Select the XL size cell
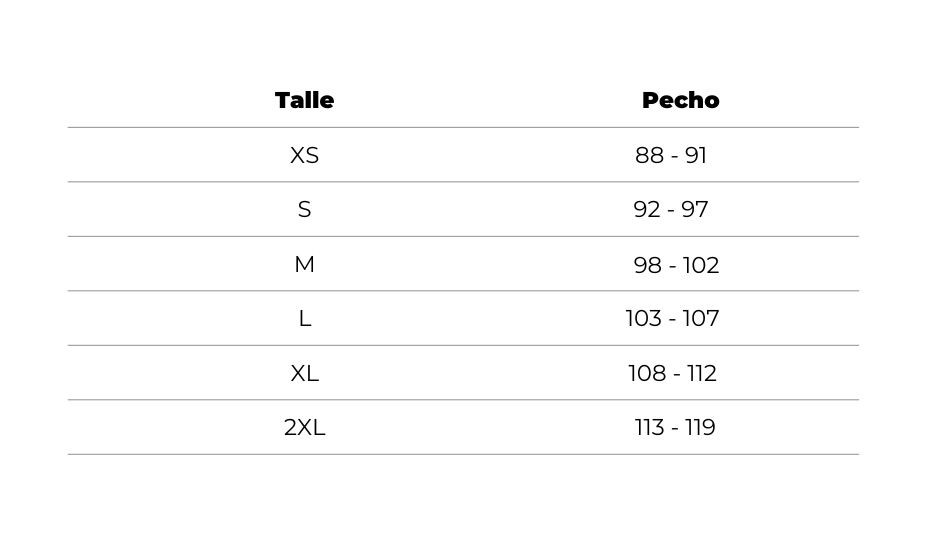 point(304,373)
